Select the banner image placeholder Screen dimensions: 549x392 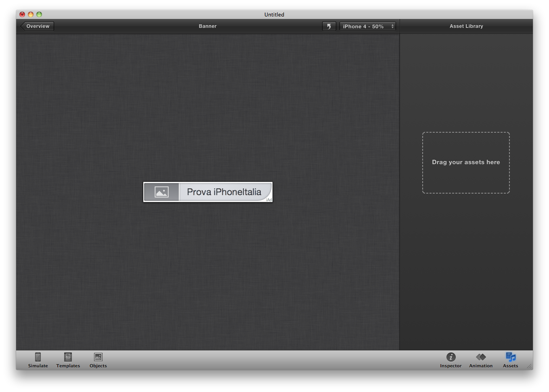pos(161,192)
